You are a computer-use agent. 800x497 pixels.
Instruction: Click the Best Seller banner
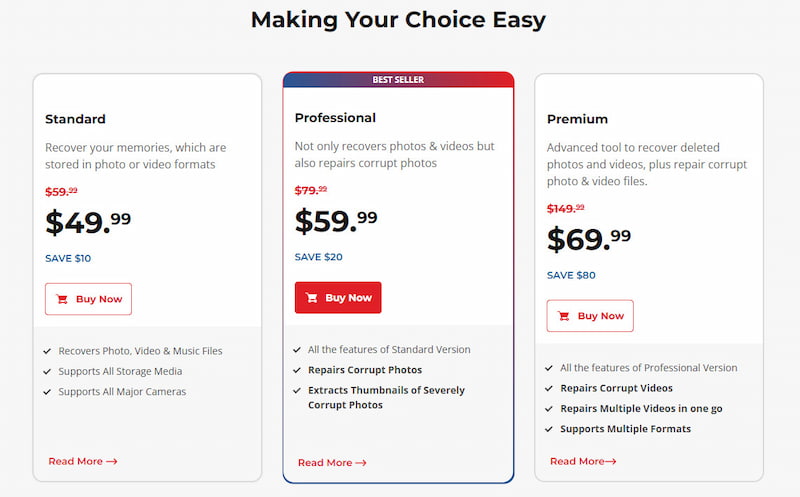(398, 79)
